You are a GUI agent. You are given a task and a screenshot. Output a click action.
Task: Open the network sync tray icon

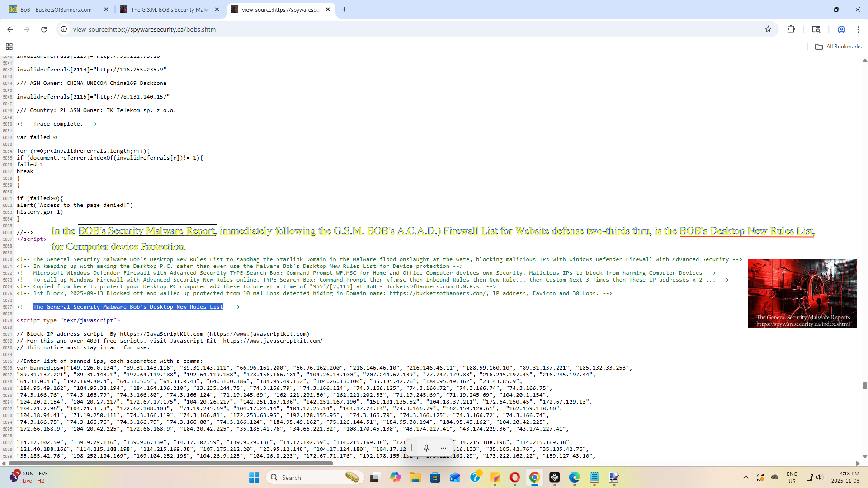click(760, 477)
